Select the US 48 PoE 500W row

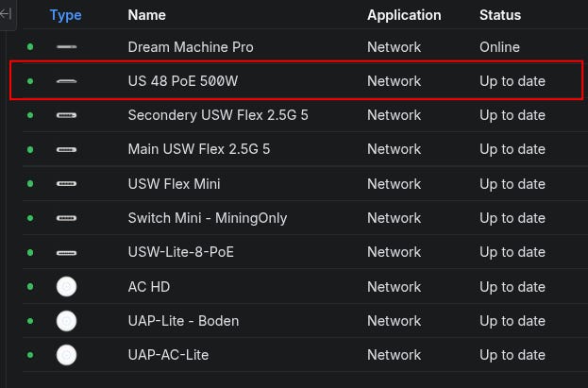coord(296,80)
